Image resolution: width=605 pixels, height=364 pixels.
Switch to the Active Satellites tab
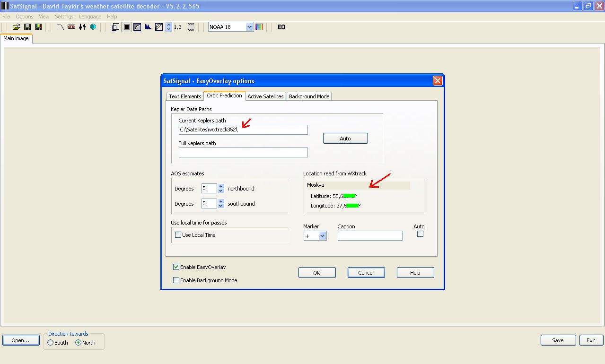[266, 96]
